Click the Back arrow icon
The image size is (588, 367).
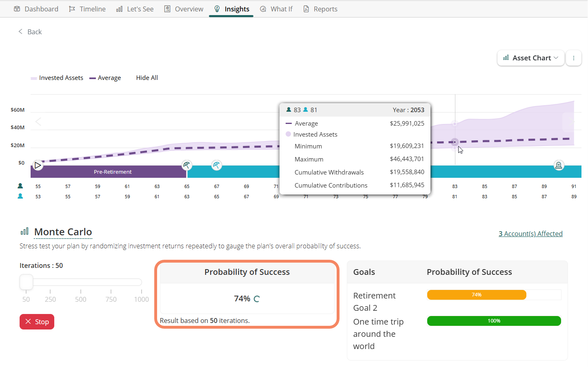(x=20, y=32)
